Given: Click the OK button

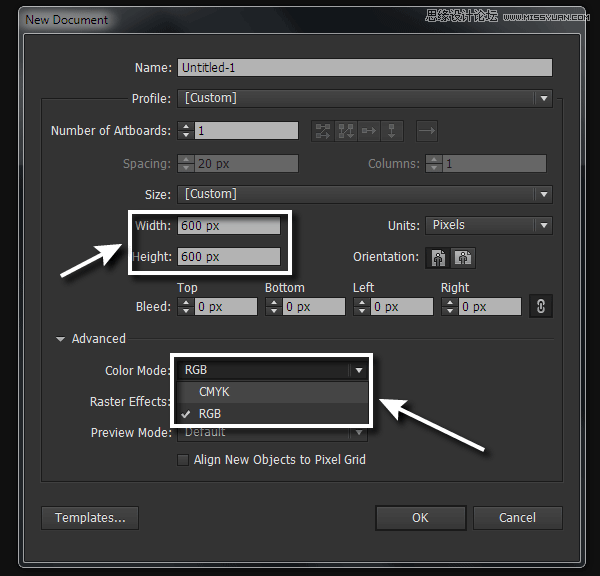Looking at the screenshot, I should [420, 517].
